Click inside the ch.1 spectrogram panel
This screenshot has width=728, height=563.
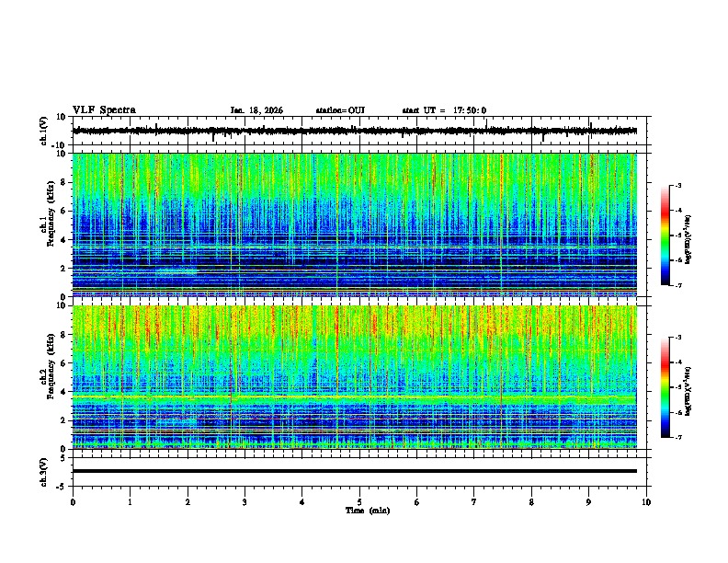tap(355, 224)
